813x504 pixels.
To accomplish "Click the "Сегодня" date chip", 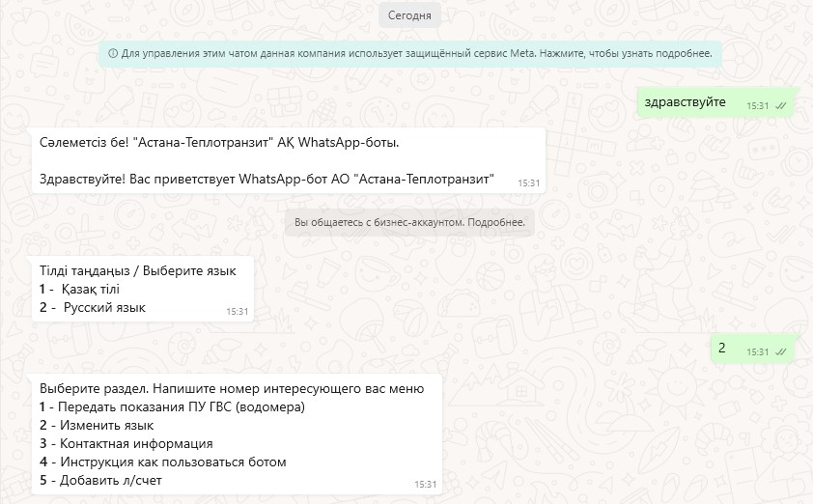I will [x=409, y=15].
